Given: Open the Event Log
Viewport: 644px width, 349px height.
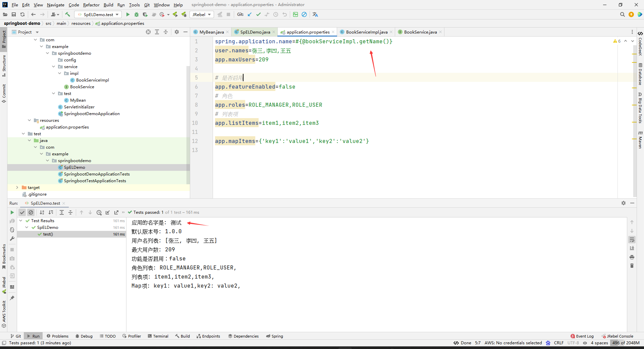Looking at the screenshot, I should coord(582,336).
